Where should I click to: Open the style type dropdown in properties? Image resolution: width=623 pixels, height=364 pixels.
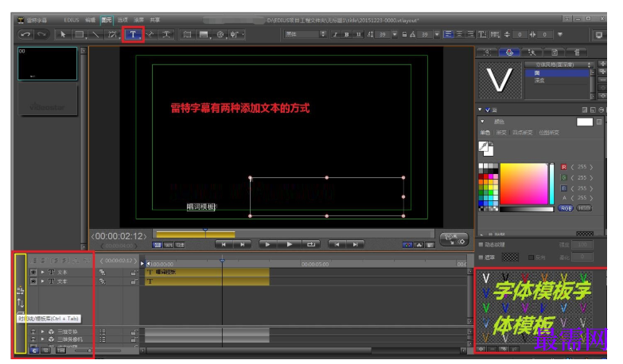tap(559, 64)
